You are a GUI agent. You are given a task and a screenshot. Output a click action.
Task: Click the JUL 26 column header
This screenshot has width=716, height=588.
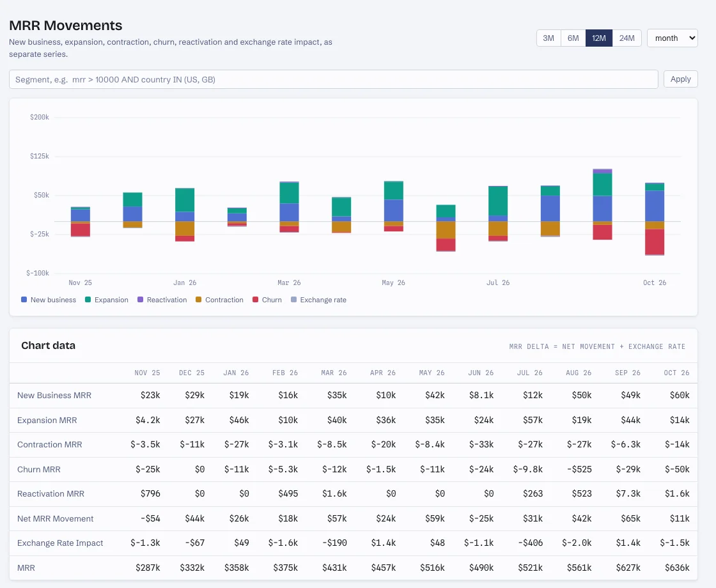click(x=530, y=373)
